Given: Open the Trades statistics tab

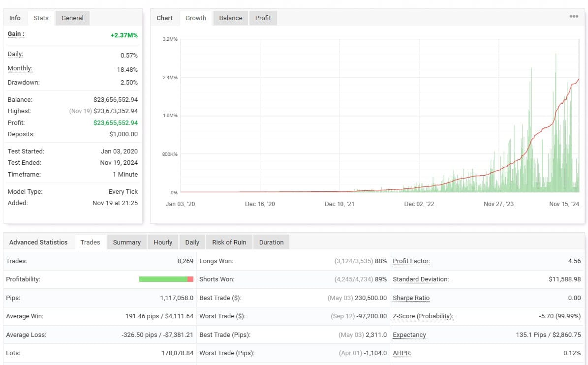Looking at the screenshot, I should 91,242.
